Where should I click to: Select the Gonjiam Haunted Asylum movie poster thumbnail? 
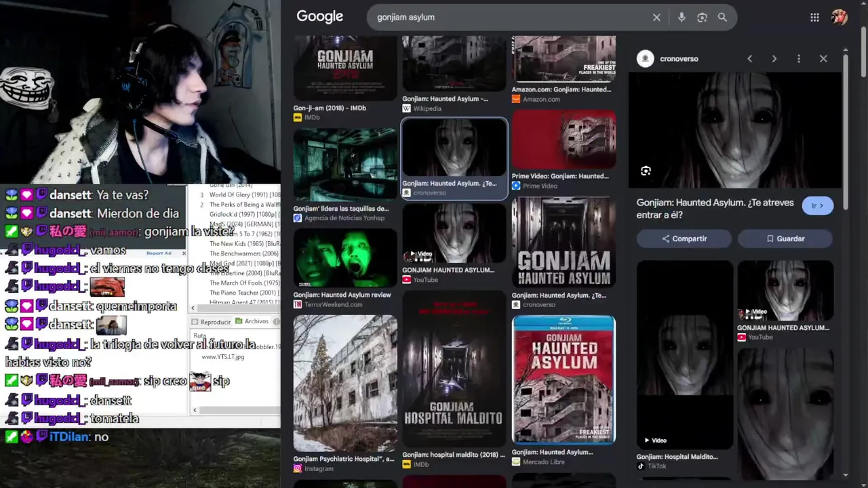point(345,68)
